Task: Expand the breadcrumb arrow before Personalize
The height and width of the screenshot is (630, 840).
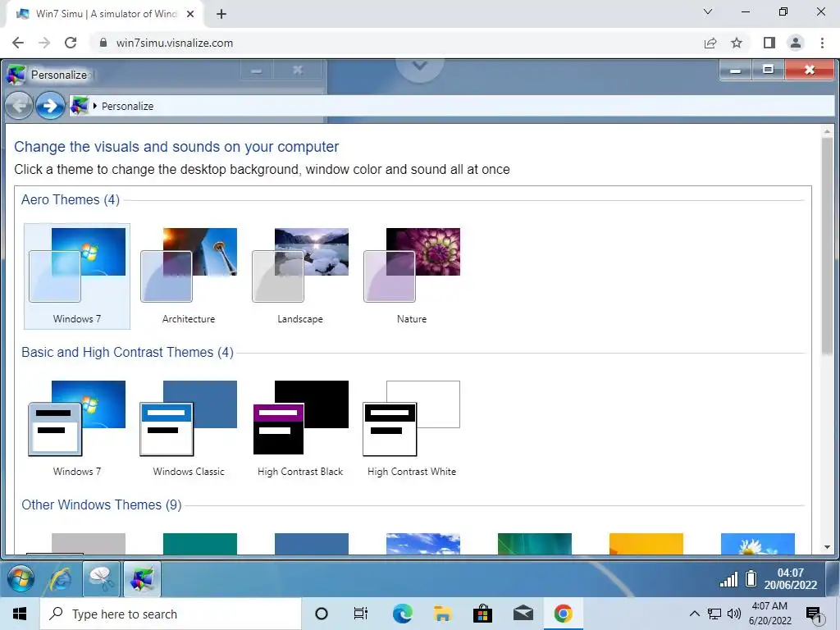Action: [x=95, y=106]
